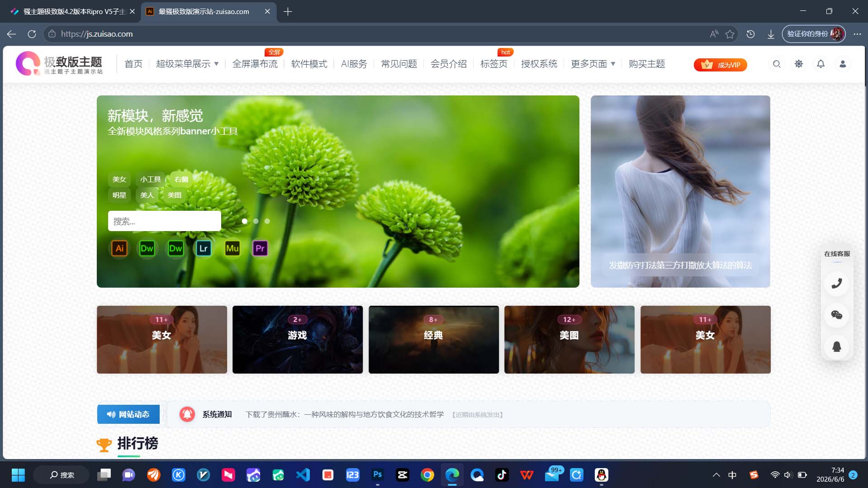Open Photoshop from the taskbar
This screenshot has width=868, height=488.
(378, 474)
